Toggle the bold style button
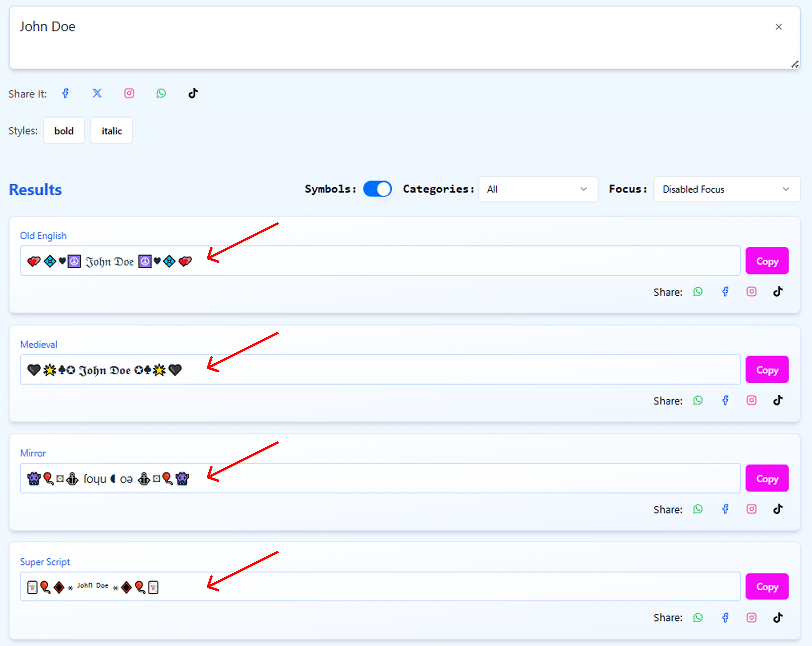The image size is (812, 646). [x=64, y=131]
